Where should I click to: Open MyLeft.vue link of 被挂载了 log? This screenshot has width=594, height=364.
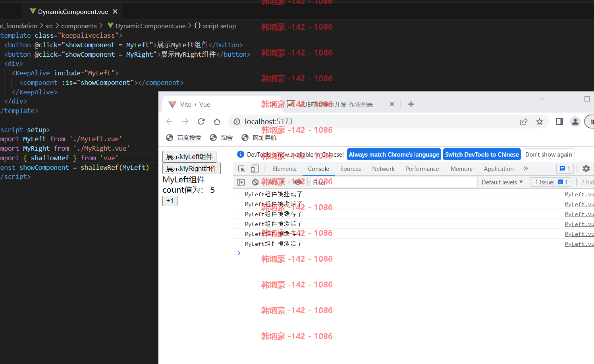[x=579, y=194]
